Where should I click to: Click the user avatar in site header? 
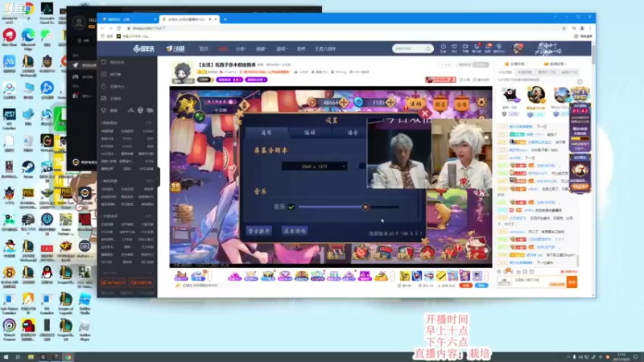click(x=518, y=48)
